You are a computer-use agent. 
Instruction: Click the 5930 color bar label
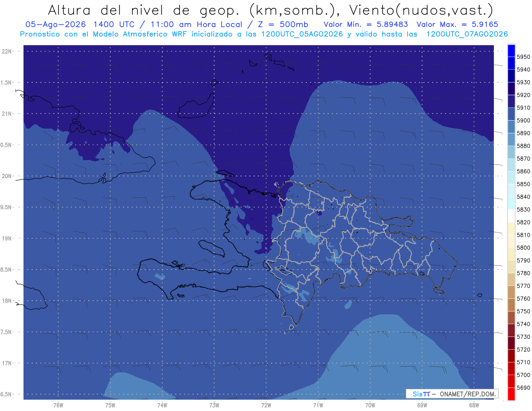[523, 82]
